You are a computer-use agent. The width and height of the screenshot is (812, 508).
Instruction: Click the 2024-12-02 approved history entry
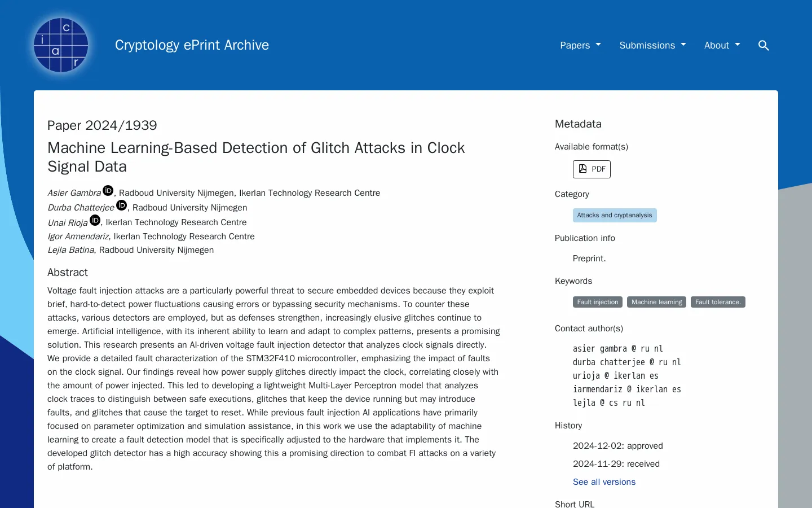[617, 446]
